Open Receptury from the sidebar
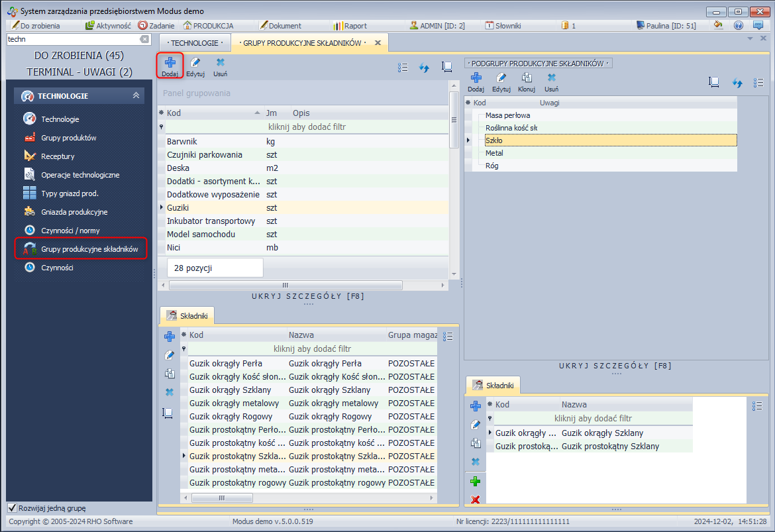The height and width of the screenshot is (532, 775). click(x=58, y=156)
